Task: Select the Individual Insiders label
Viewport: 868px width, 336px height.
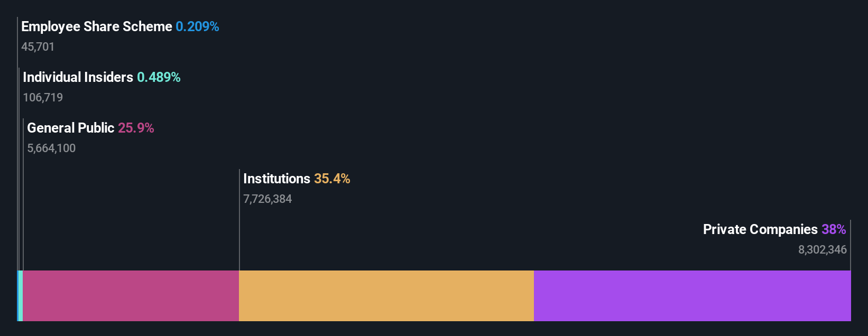Action: tap(78, 77)
